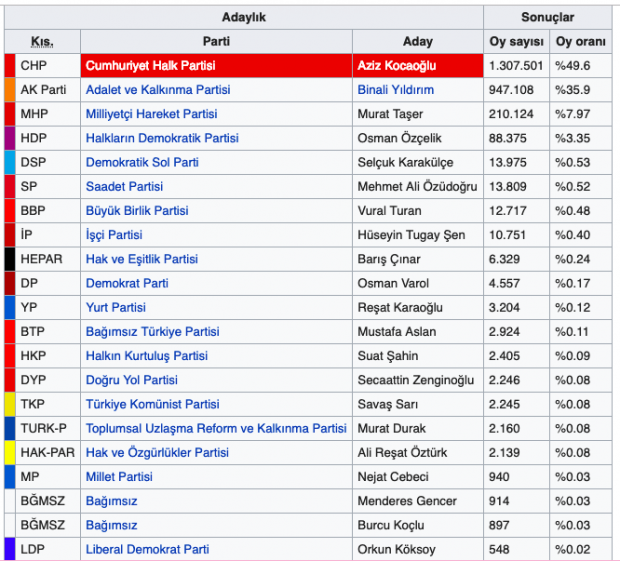The height and width of the screenshot is (561, 620).
Task: Open the Liberal Demokrat Parti link
Action: click(x=147, y=549)
